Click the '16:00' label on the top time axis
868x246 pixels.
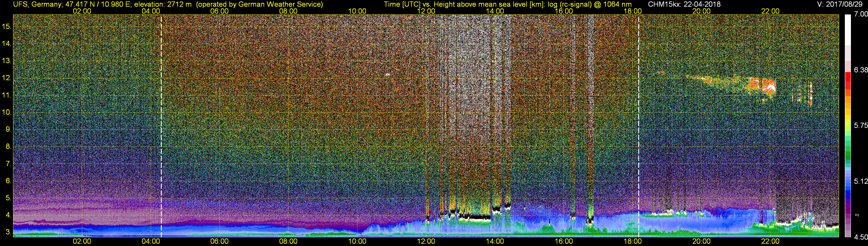pos(564,11)
